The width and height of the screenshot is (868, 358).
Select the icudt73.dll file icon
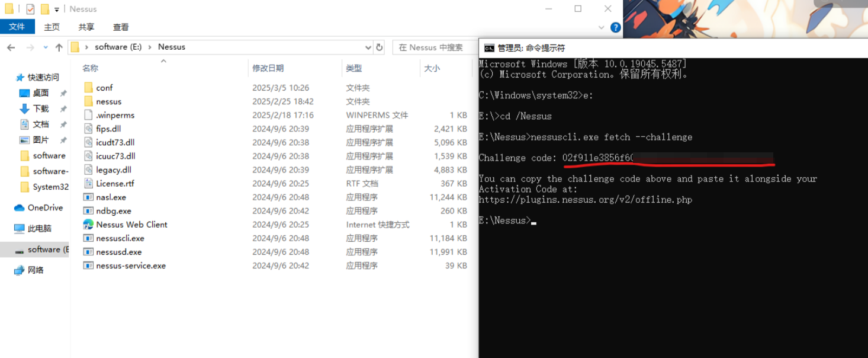(88, 142)
